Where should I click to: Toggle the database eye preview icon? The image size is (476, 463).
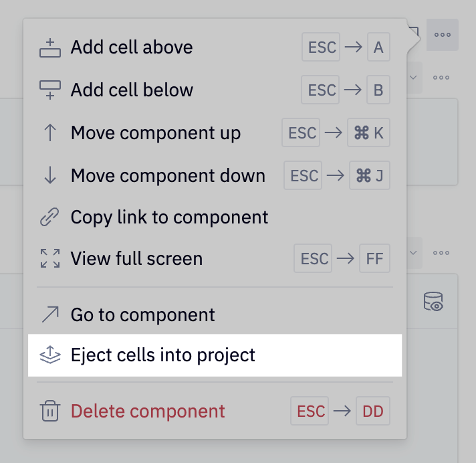434,302
